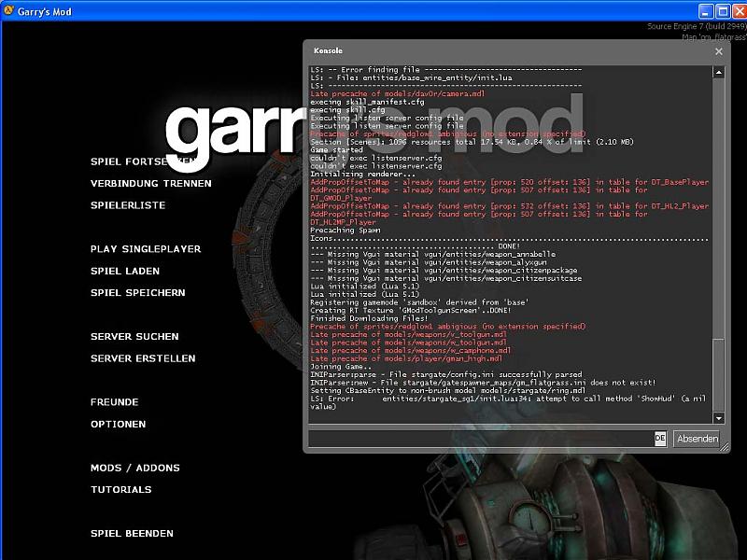Click the Garry's Mod title bar icon
This screenshot has width=747, height=560.
9,11
